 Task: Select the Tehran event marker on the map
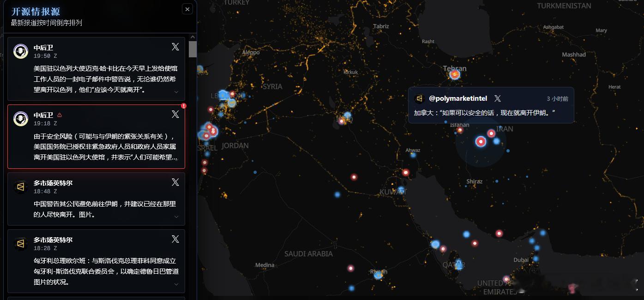[x=455, y=74]
